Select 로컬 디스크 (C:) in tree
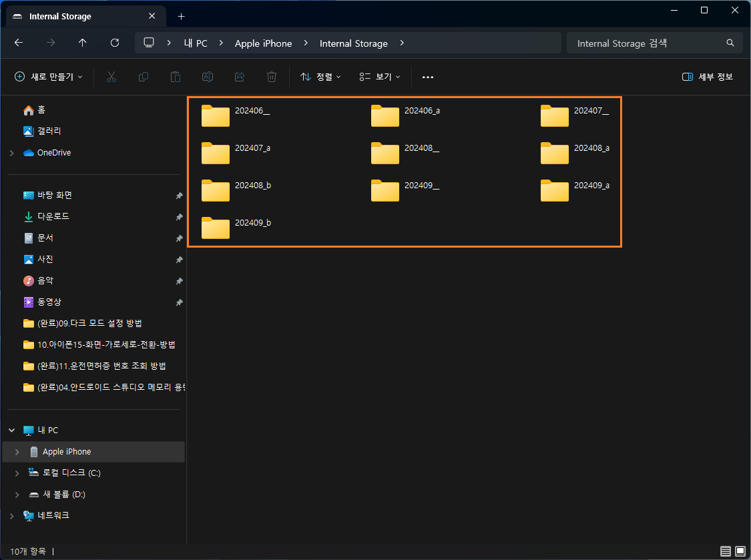This screenshot has height=560, width=751. (x=65, y=473)
